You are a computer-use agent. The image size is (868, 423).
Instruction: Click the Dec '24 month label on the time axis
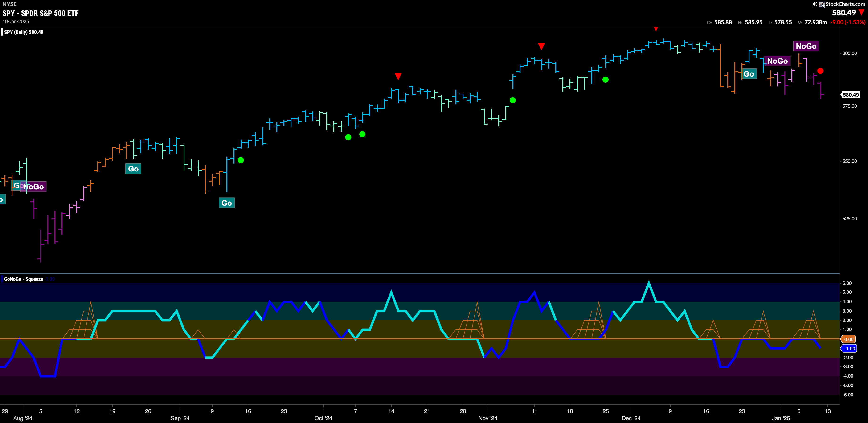coord(631,418)
